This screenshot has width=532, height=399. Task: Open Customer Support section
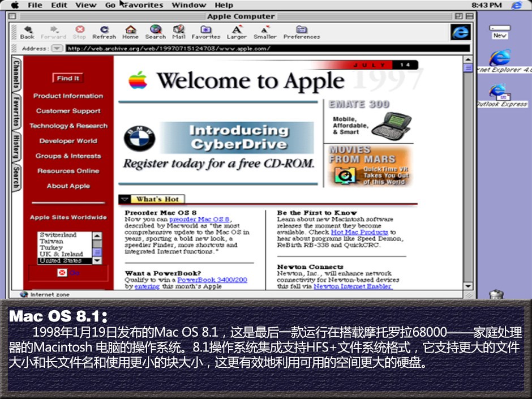68,111
